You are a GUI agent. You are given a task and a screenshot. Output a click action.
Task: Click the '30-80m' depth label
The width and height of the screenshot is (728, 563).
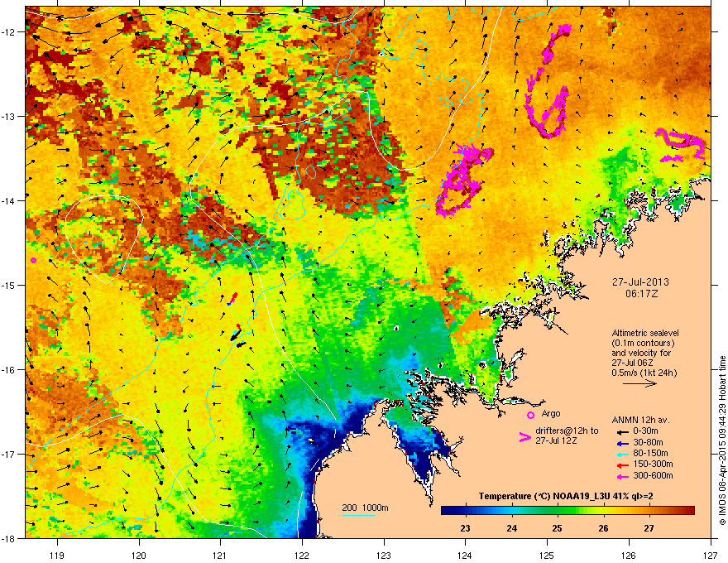648,442
